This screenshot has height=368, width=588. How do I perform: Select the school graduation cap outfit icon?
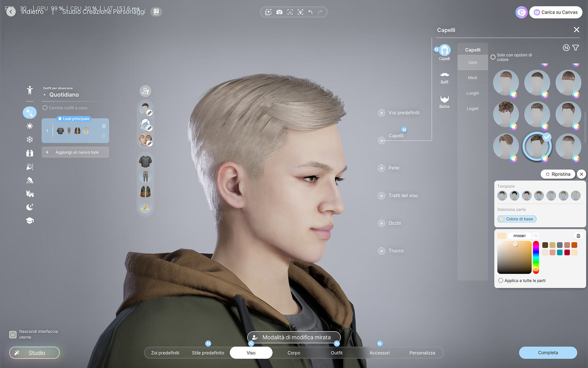tap(30, 221)
